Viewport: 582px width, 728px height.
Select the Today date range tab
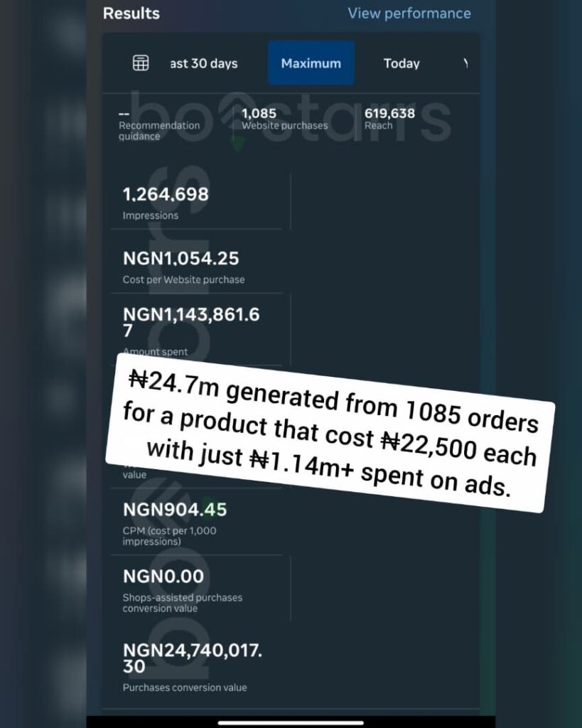point(402,63)
